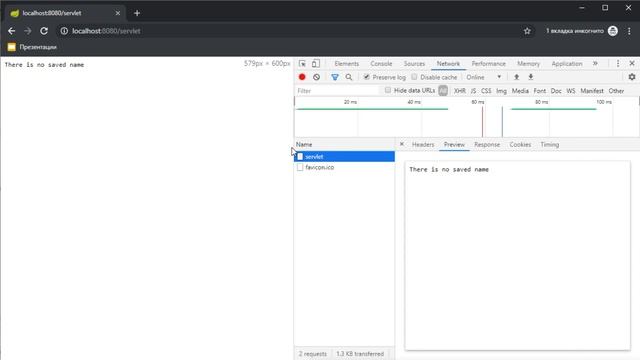Screen dimensions: 640x360
Task: Filter requests by WS
Action: [x=571, y=91]
